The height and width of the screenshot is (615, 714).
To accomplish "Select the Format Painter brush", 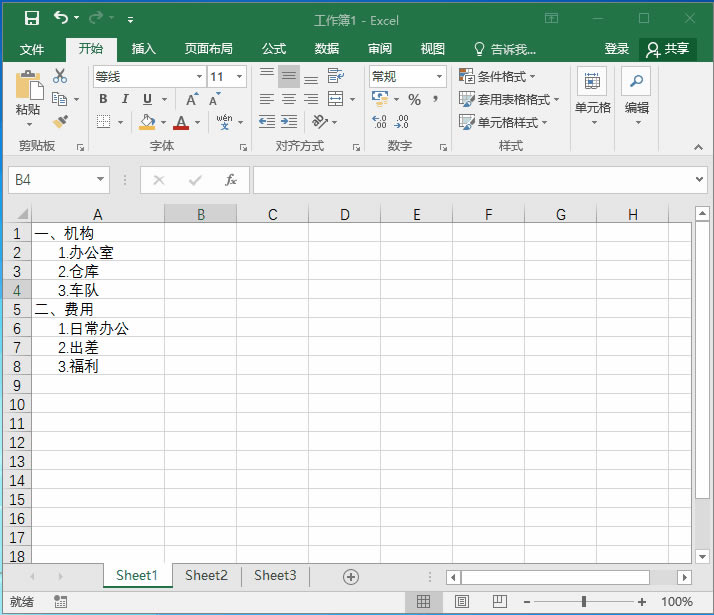I will (x=60, y=122).
